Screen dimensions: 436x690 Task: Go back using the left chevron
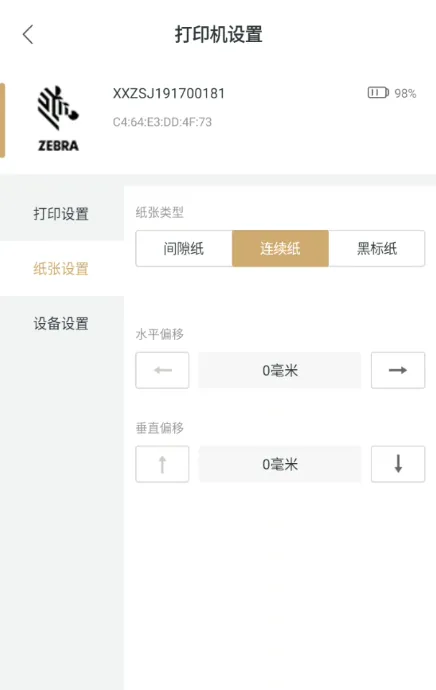click(28, 34)
